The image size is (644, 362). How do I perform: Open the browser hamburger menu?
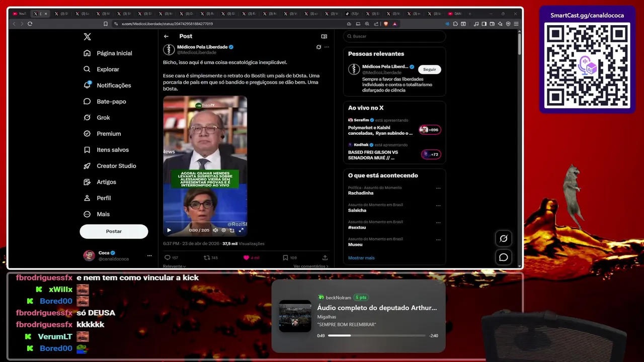click(x=516, y=24)
